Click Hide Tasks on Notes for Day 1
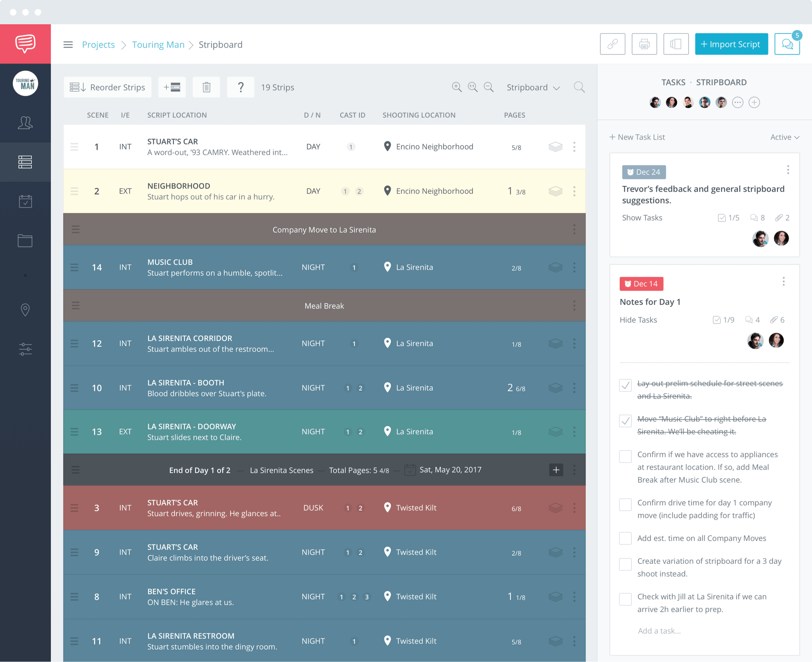The width and height of the screenshot is (812, 662). click(x=638, y=320)
